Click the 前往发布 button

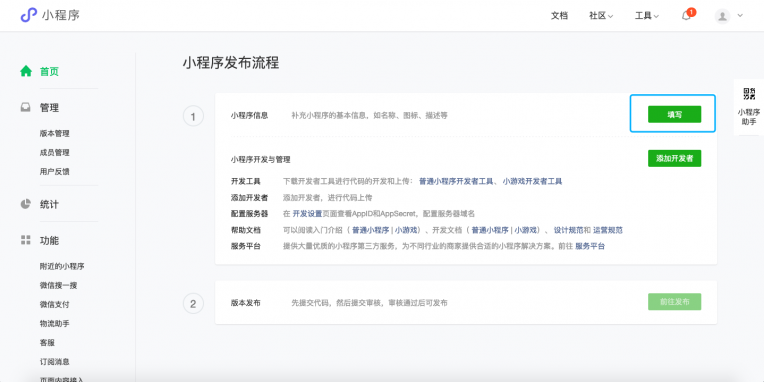pyautogui.click(x=674, y=302)
